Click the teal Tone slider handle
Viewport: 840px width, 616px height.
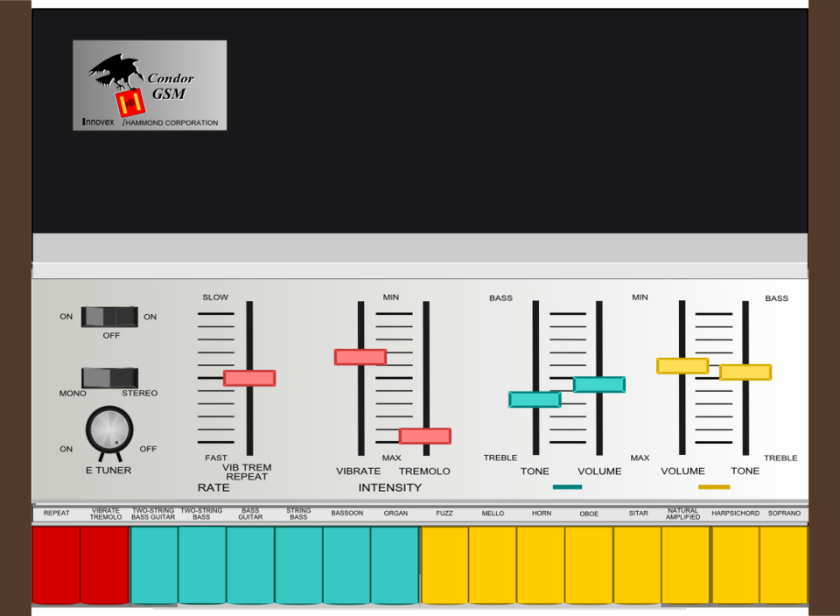coord(535,400)
